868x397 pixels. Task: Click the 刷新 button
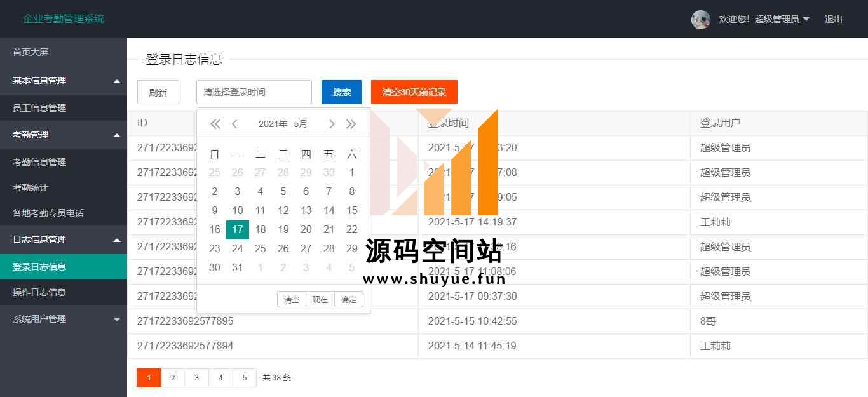click(x=158, y=92)
